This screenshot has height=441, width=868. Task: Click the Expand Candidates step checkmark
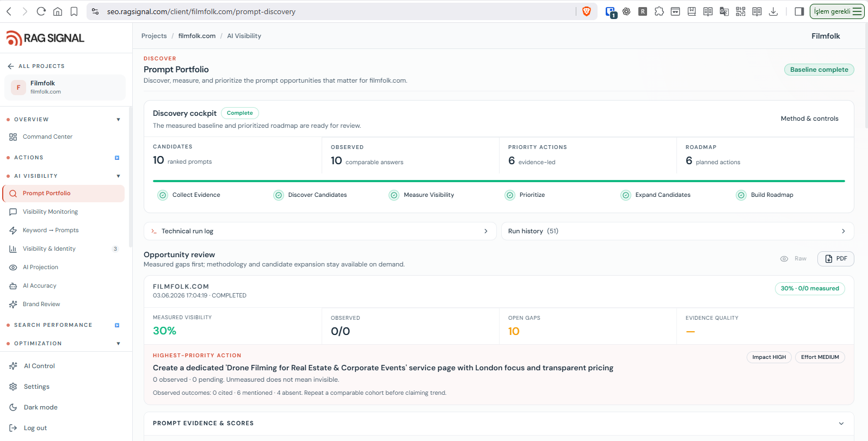coord(626,195)
